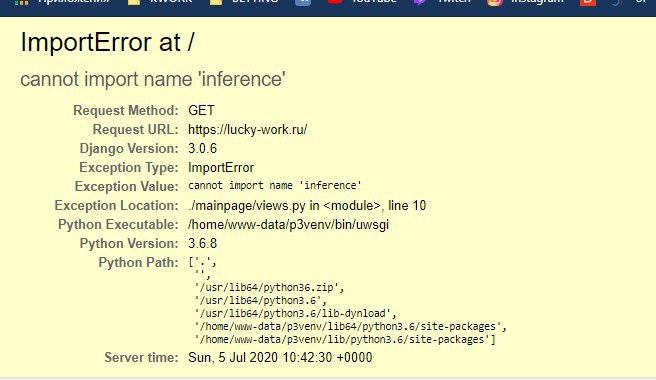Click './mainpage/views.py in <module>, line 10'
The image size is (656, 380).
click(307, 205)
